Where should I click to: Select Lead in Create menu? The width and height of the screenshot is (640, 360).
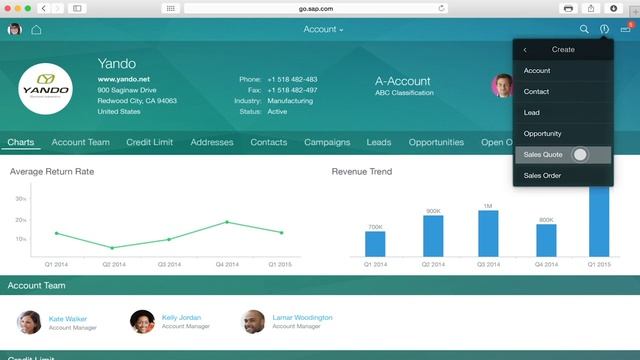(x=563, y=113)
